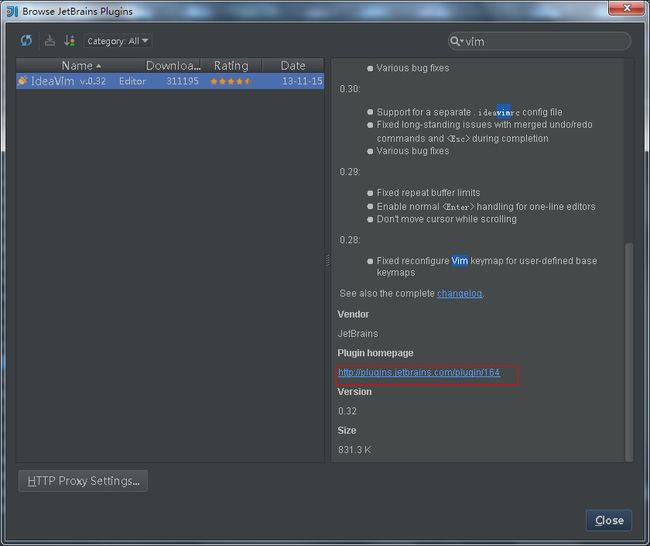650x546 pixels.
Task: Click the refresh plugin list icon
Action: coord(26,41)
